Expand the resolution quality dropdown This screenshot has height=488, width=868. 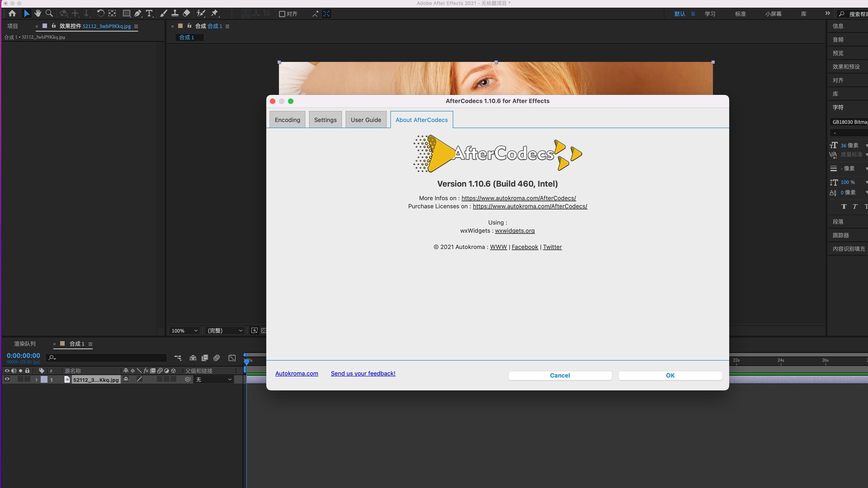pyautogui.click(x=226, y=330)
